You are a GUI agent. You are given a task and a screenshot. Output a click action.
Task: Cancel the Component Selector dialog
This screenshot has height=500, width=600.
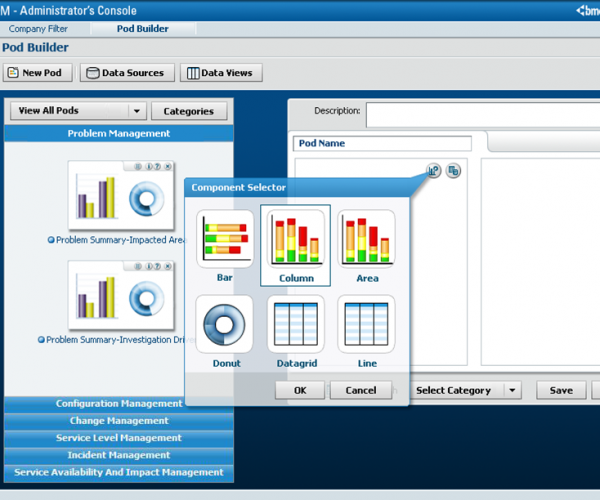click(361, 390)
